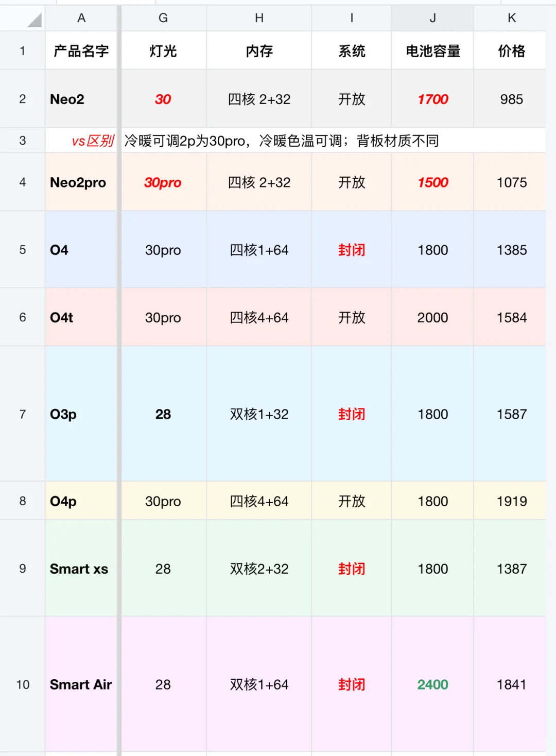Click the 冷暖可调2p为30pro note cell
This screenshot has width=556, height=756.
(x=334, y=141)
